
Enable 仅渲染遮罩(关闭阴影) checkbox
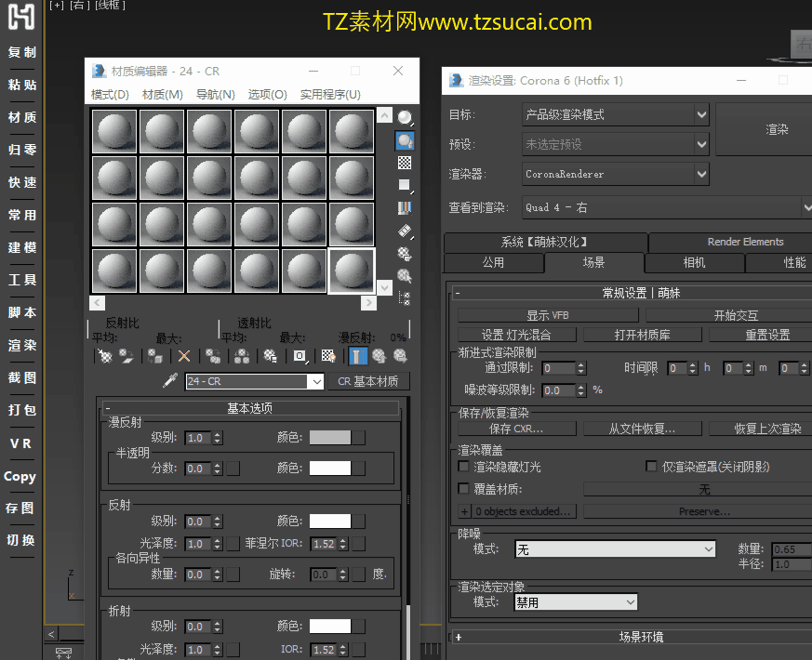pos(651,467)
